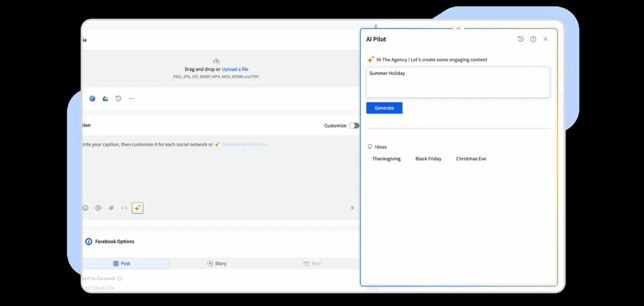Choose the Christmas Eve idea chip

coord(471,159)
